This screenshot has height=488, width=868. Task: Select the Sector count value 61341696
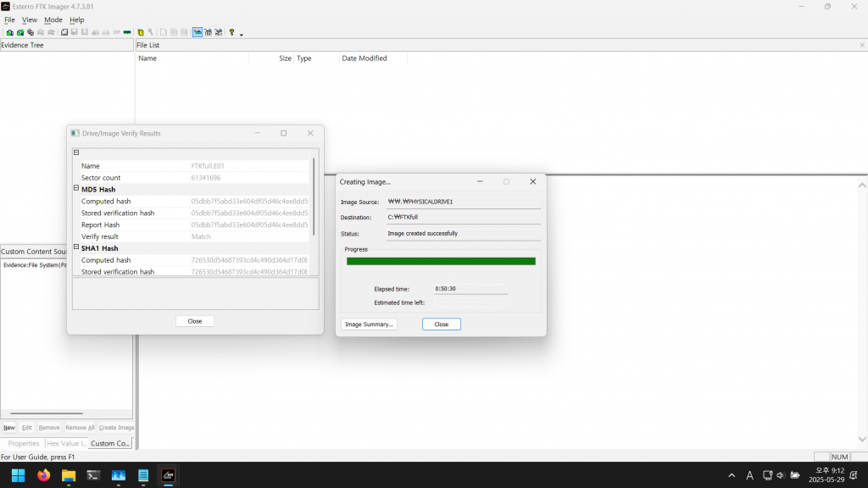[206, 178]
